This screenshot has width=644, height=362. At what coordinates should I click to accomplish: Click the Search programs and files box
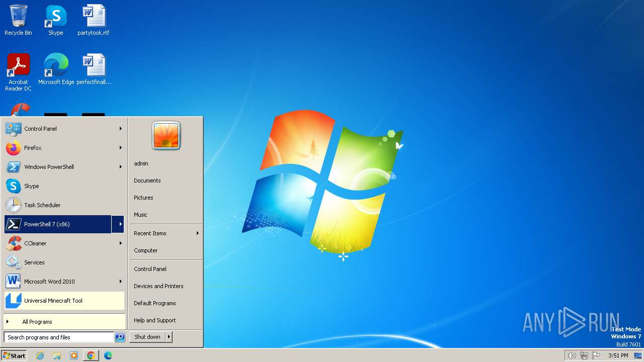[x=59, y=337]
